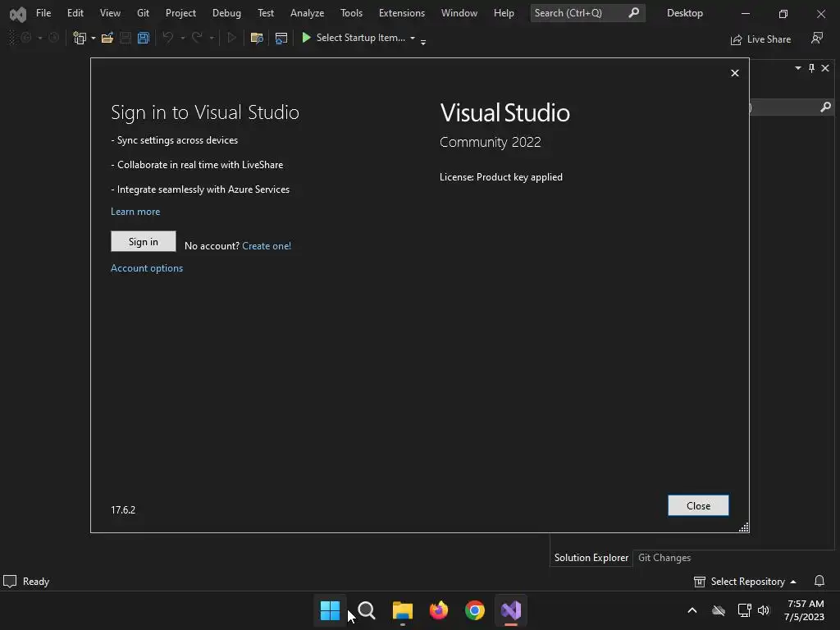Click the Live Share button

(760, 39)
